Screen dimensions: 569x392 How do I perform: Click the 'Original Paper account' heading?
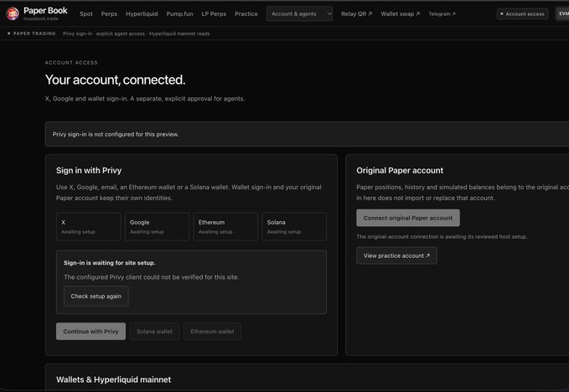point(400,170)
